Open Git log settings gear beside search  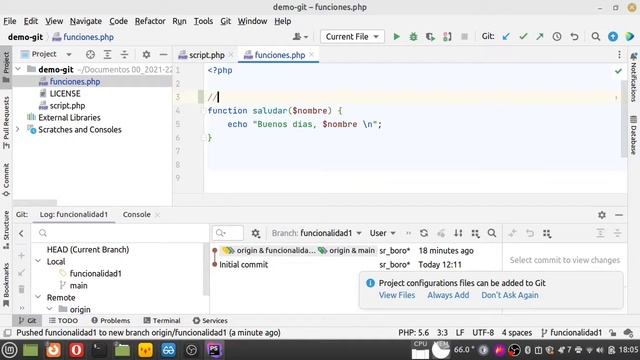coord(256,233)
